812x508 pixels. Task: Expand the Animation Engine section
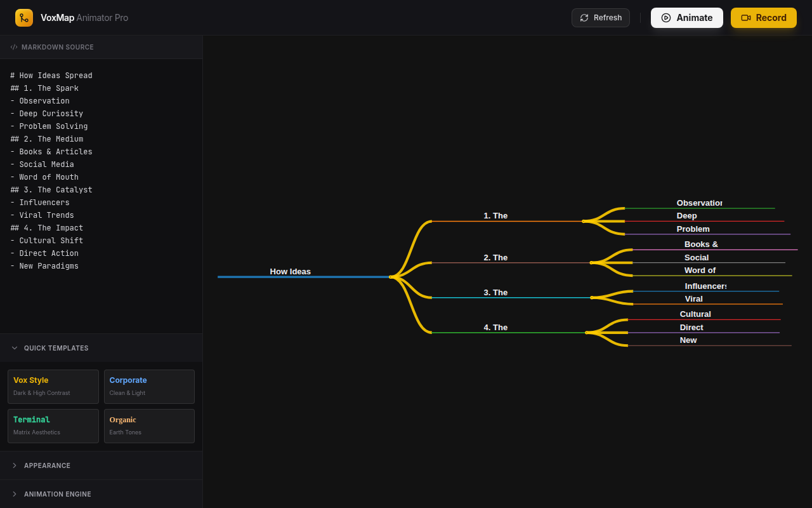[101, 494]
